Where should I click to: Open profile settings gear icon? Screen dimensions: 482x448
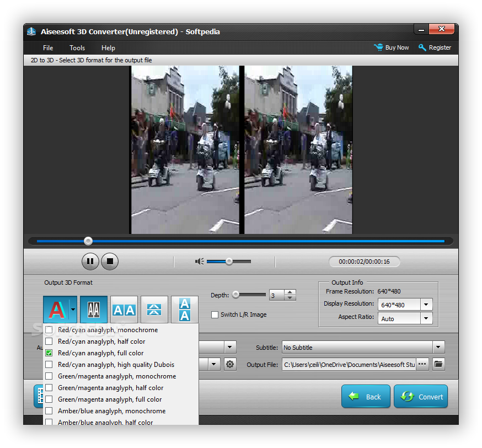[230, 364]
